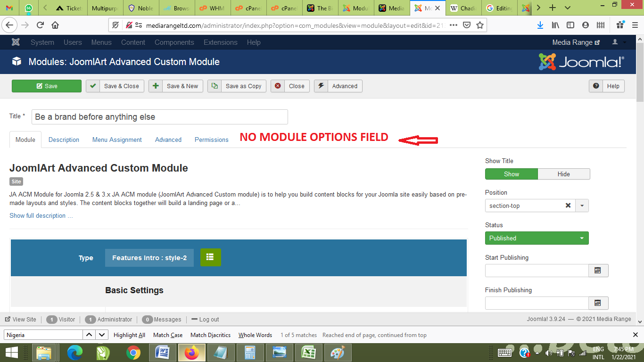This screenshot has height=362, width=644.
Task: Launch Microsoft Edge from the taskbar
Action: [75, 353]
